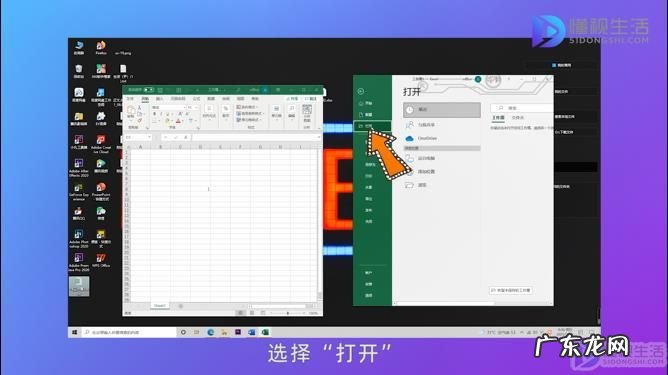668x375 pixels.
Task: Open the Alignment group dropdown
Action: (x=209, y=112)
